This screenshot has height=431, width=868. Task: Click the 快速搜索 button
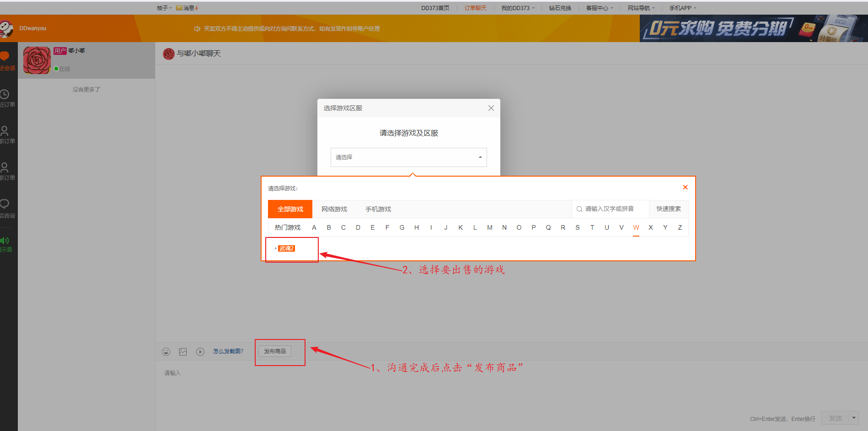click(x=669, y=209)
